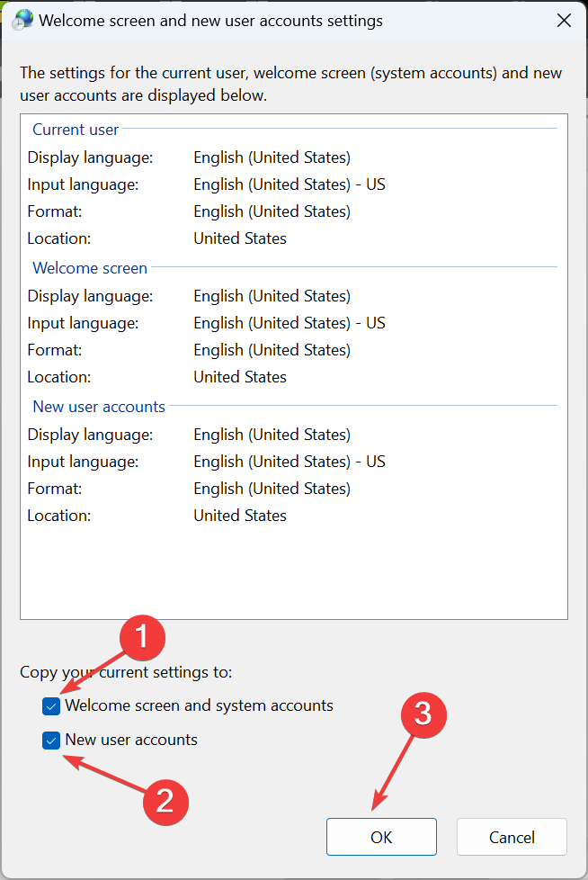Select the New user accounts section header

[x=99, y=407]
